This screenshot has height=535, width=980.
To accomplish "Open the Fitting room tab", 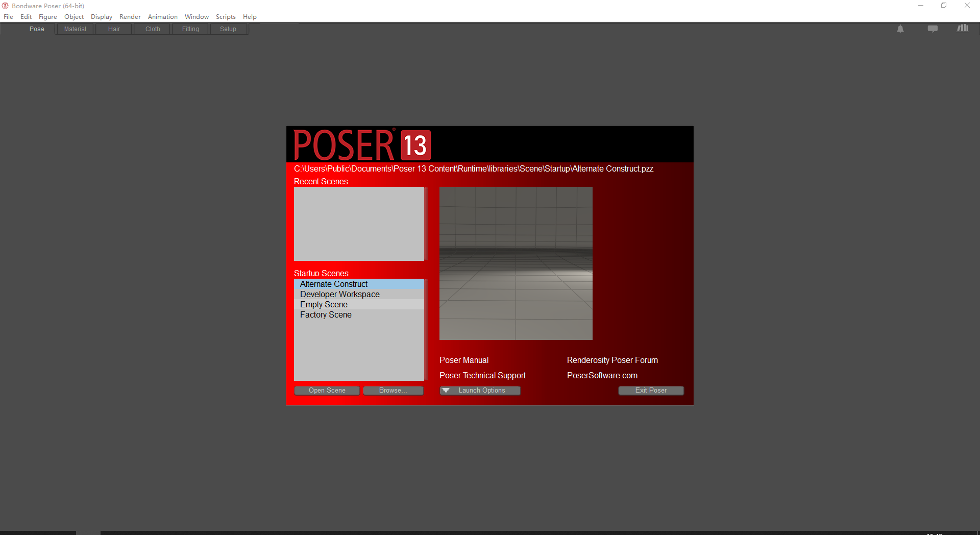I will click(x=190, y=29).
